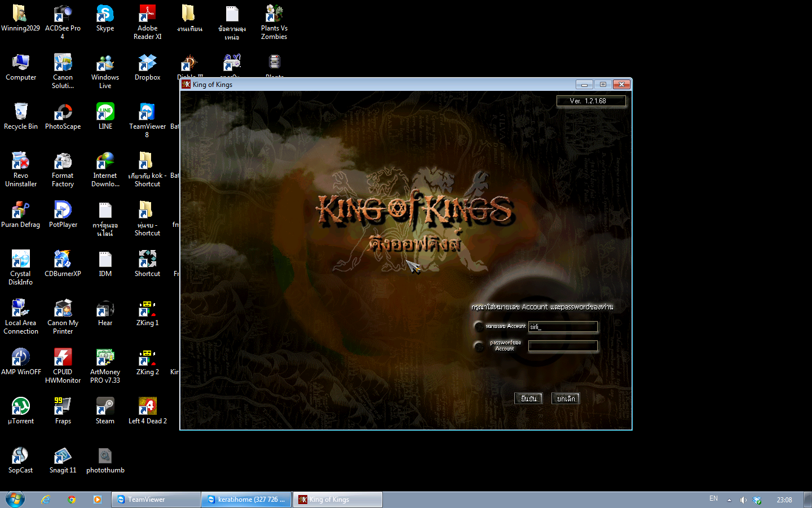The image size is (812, 508).
Task: Launch Fraps from the desktop
Action: point(63,411)
